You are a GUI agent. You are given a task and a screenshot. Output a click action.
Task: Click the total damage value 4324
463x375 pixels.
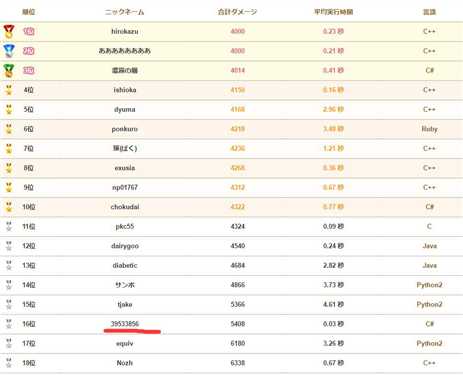pyautogui.click(x=238, y=226)
